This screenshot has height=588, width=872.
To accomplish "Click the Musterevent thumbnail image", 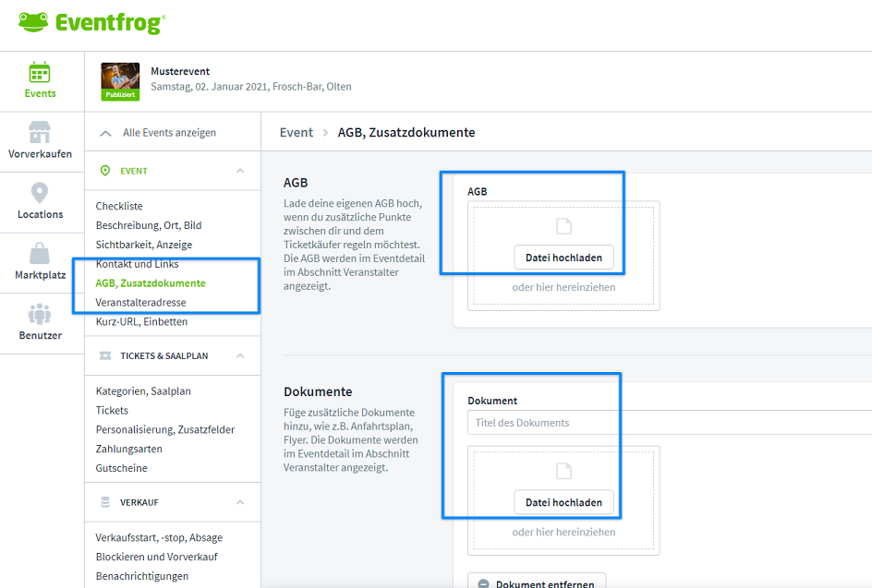I will pos(120,81).
